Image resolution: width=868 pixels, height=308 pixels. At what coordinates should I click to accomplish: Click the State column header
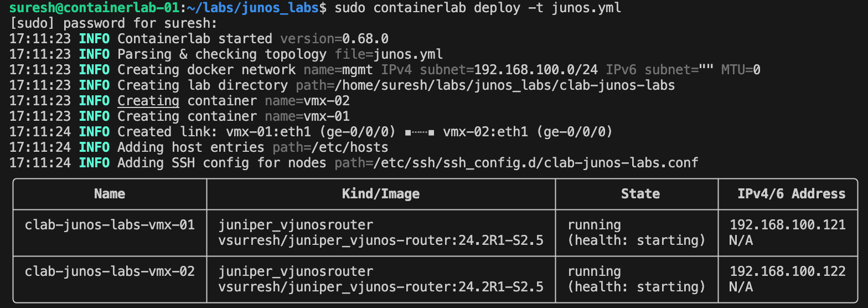pyautogui.click(x=636, y=193)
